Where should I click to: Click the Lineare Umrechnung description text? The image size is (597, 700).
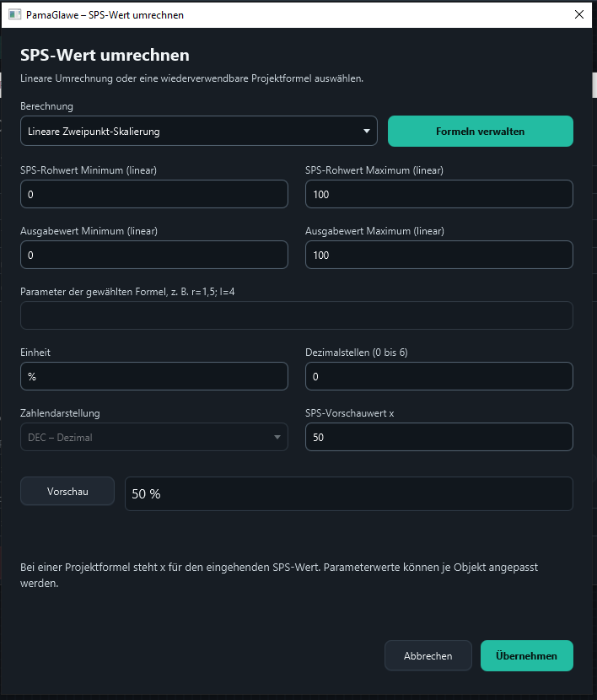coord(192,78)
